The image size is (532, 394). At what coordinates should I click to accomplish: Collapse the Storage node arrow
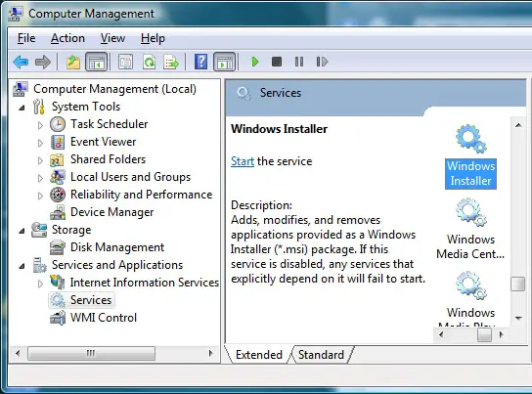[x=22, y=232]
